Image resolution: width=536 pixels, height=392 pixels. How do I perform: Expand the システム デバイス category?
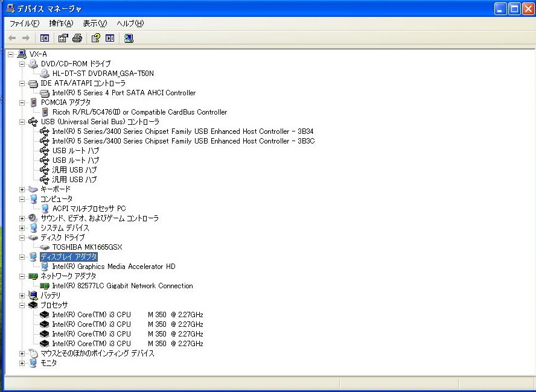[x=22, y=228]
